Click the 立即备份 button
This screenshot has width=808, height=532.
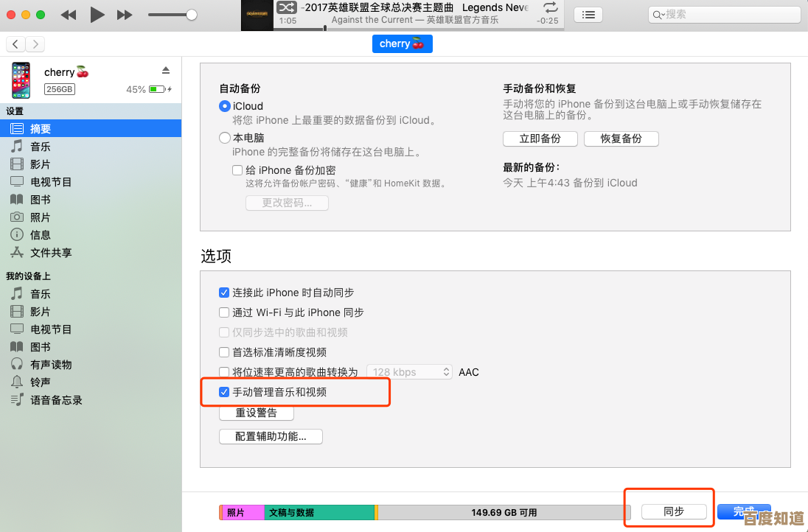[x=540, y=139]
